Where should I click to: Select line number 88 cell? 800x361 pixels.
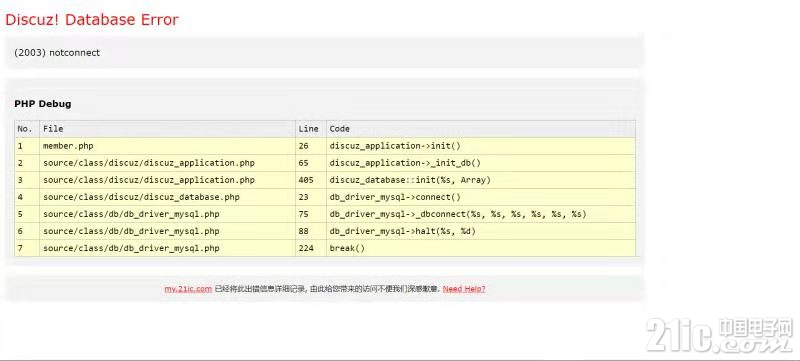[311, 231]
